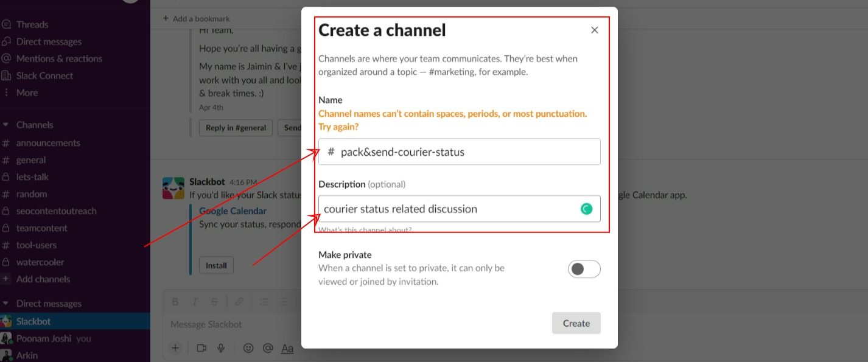Screen dimensions: 868x362
Task: Collapse the Channels section
Action: 5,125
